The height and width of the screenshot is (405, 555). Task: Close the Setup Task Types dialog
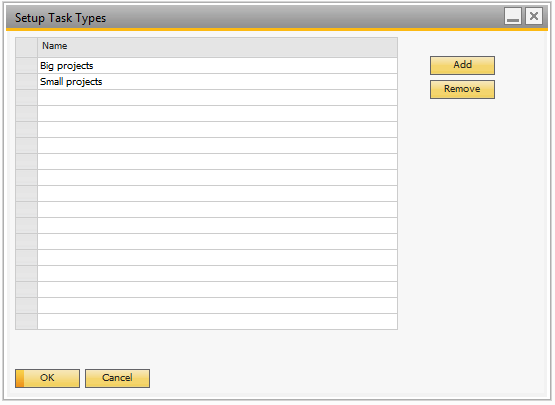pyautogui.click(x=534, y=16)
